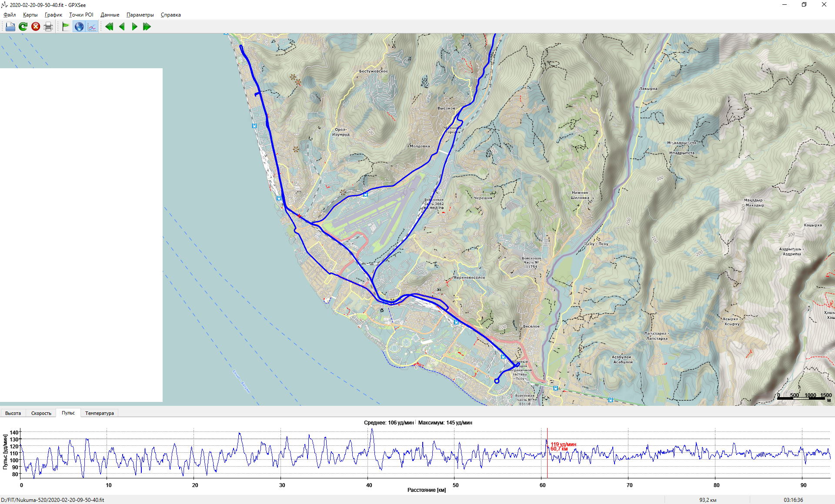835x504 pixels.
Task: Toggle map display with the globe icon
Action: [79, 27]
